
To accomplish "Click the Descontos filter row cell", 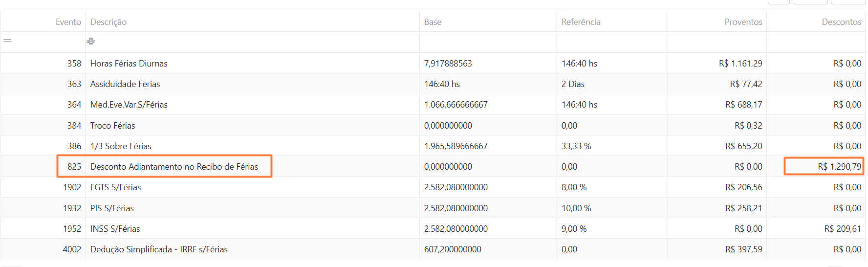I will point(815,42).
